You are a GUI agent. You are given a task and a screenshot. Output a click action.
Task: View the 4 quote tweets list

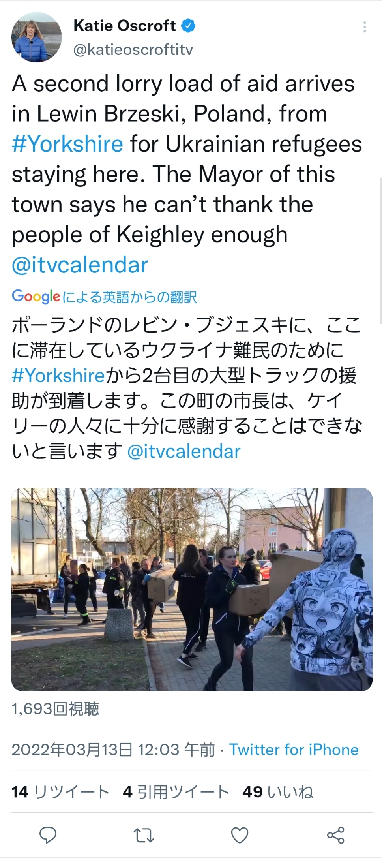coord(176,792)
